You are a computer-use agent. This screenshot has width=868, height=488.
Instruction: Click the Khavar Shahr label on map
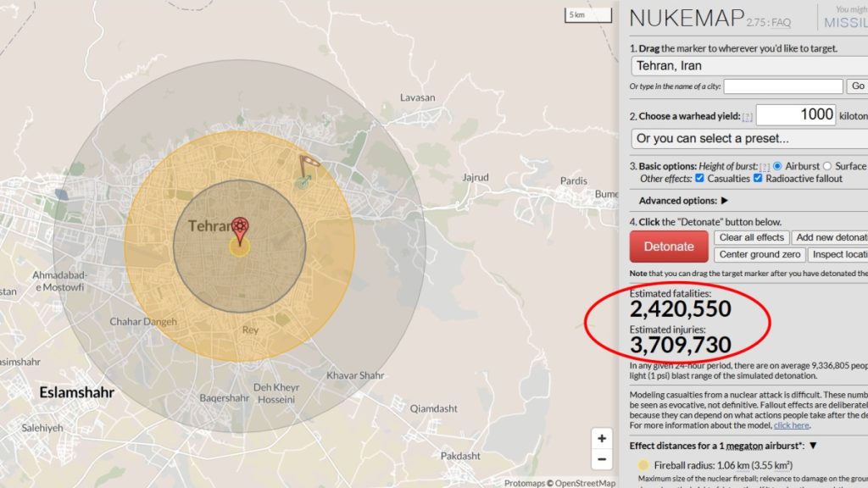(355, 375)
